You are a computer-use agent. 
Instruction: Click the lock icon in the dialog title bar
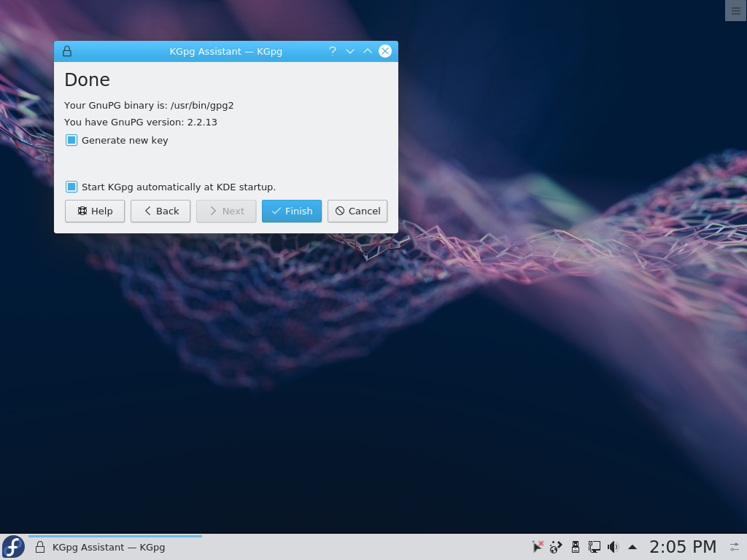pos(67,52)
